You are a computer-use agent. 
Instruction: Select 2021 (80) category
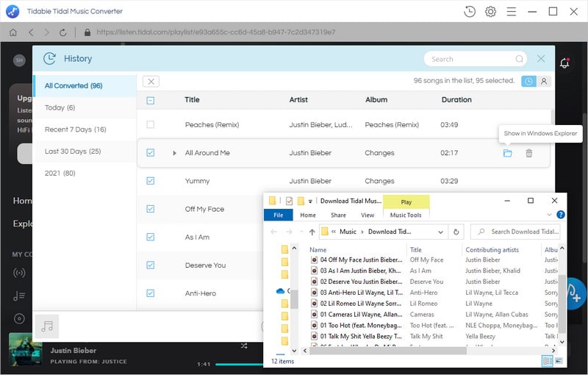pyautogui.click(x=85, y=173)
